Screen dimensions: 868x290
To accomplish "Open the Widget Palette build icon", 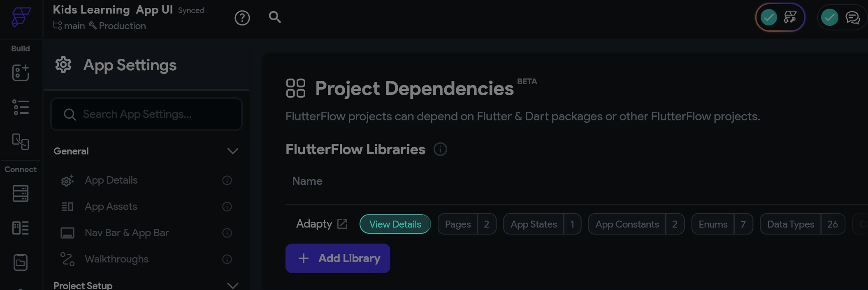I will [21, 73].
